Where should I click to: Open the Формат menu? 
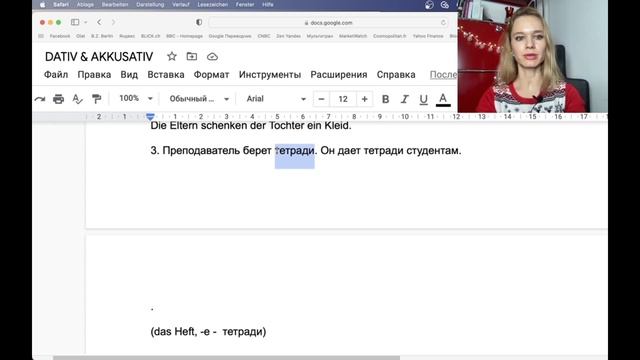coord(211,75)
